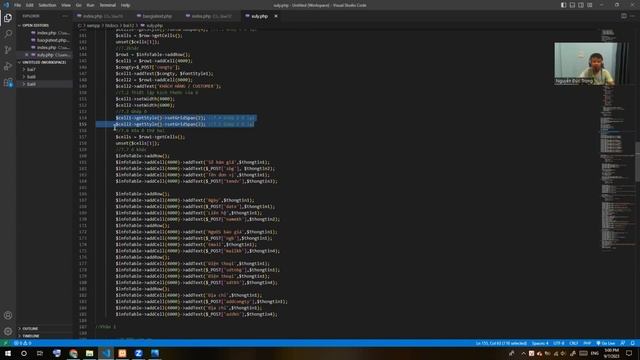Show errors and warnings count in status bar
The height and width of the screenshot is (360, 640).
click(x=23, y=343)
